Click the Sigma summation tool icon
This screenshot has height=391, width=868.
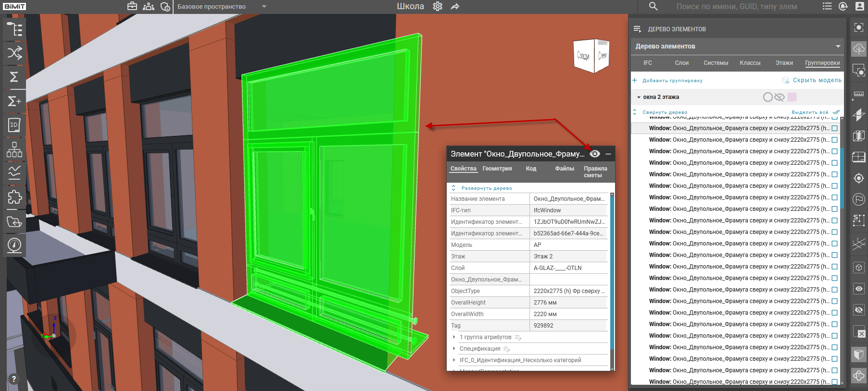click(14, 77)
